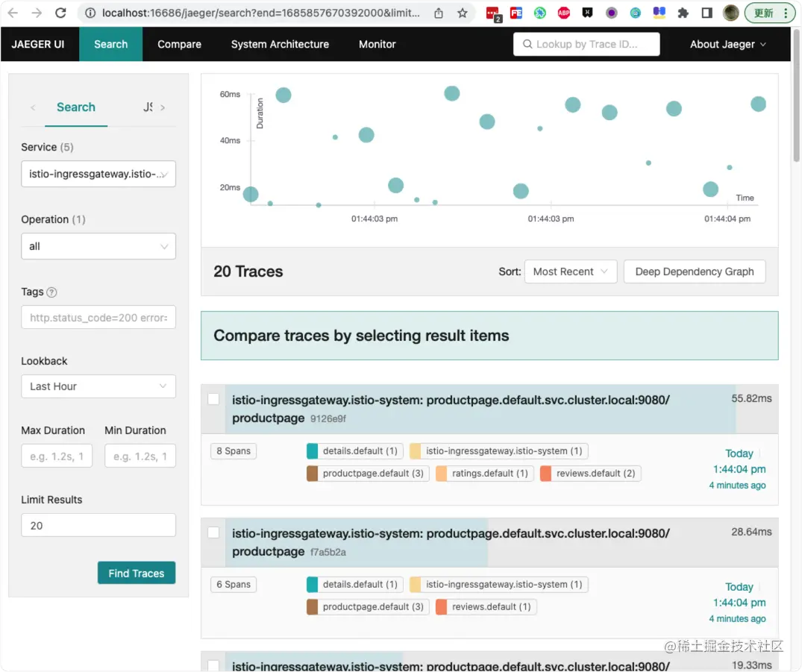
Task: Open the Operation dropdown showing all
Action: 98,246
